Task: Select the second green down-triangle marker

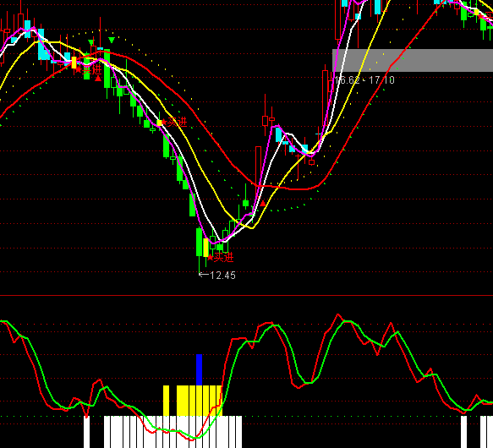Action: (x=112, y=40)
